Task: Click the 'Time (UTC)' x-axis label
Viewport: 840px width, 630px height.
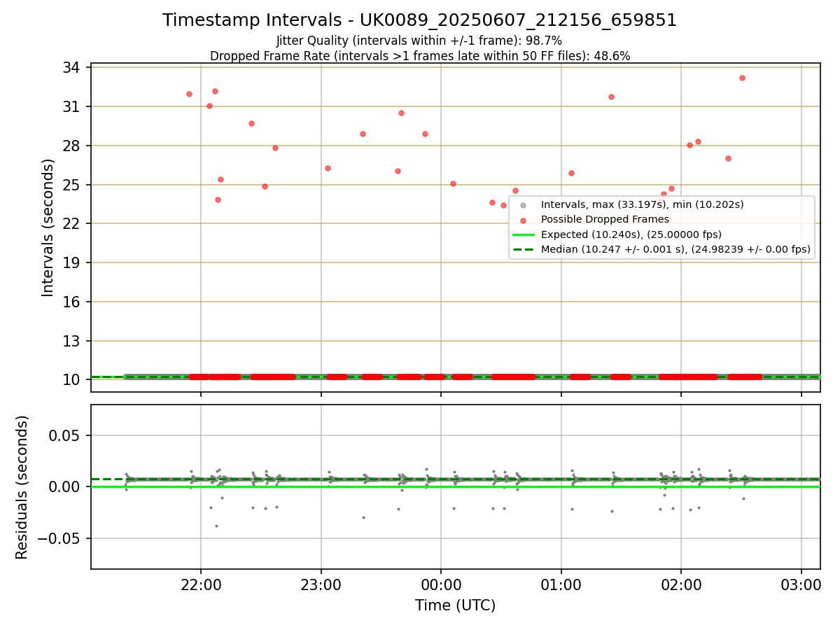Action: point(455,605)
